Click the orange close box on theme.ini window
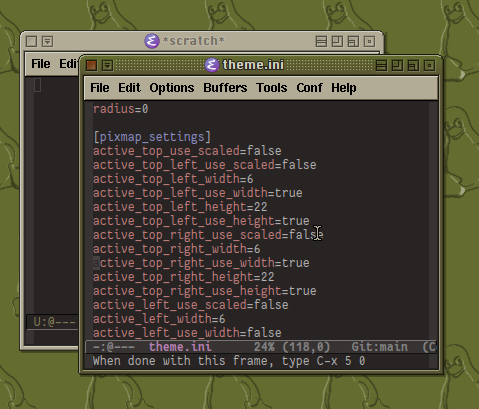 tap(91, 65)
